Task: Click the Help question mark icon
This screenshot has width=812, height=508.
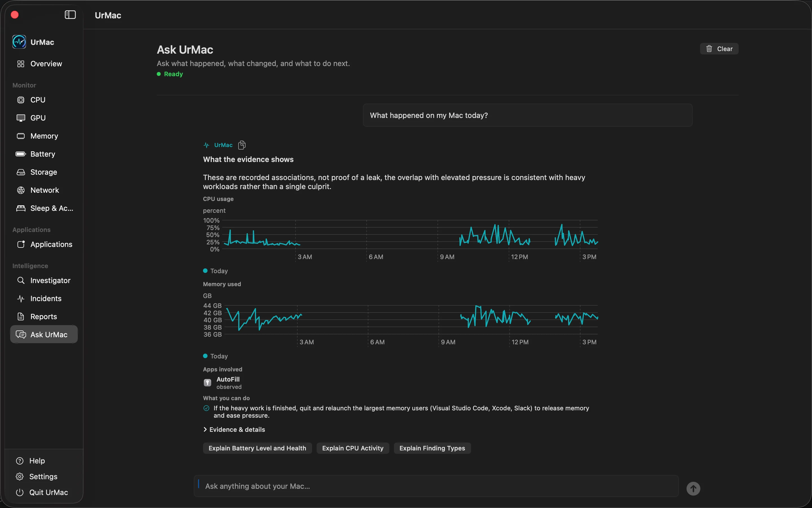Action: click(20, 461)
